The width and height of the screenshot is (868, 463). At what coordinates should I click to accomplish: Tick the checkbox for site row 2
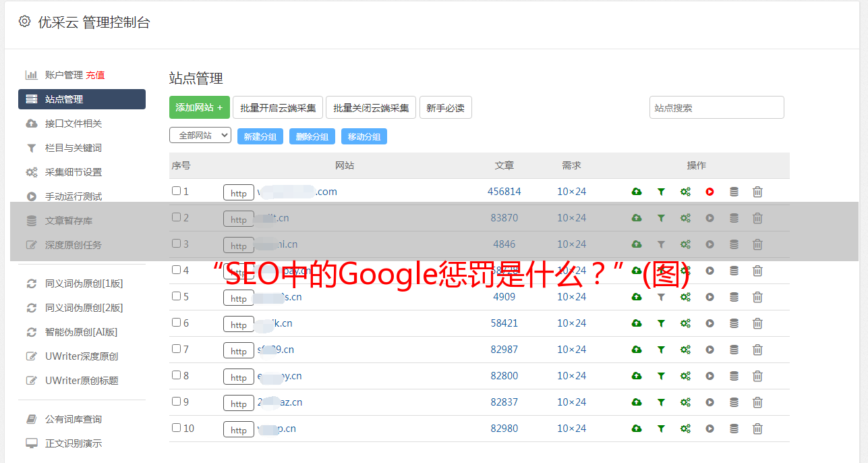pos(176,217)
